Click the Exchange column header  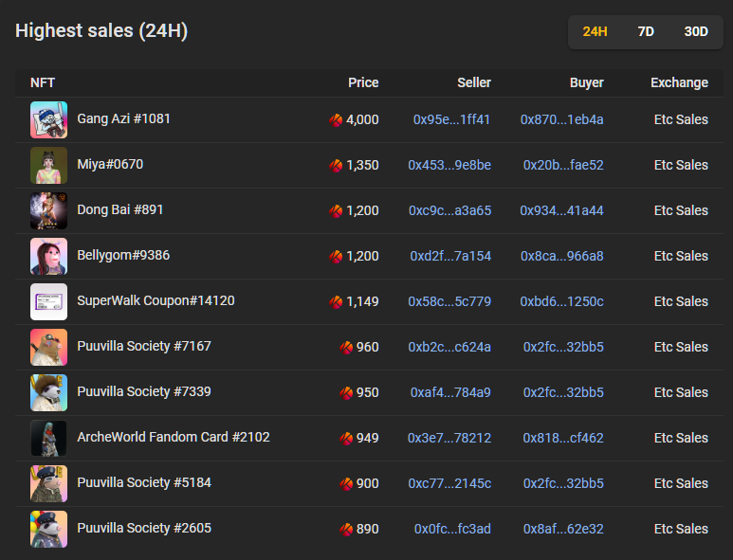[x=679, y=82]
